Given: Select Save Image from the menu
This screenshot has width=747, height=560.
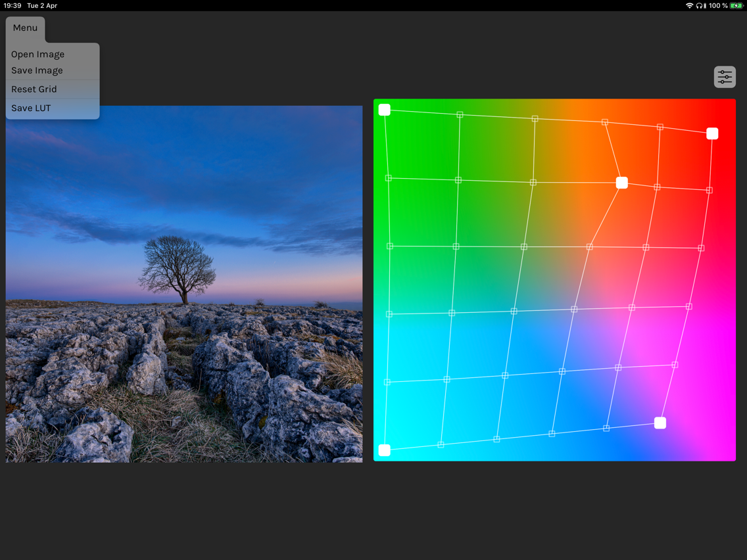Looking at the screenshot, I should 37,70.
